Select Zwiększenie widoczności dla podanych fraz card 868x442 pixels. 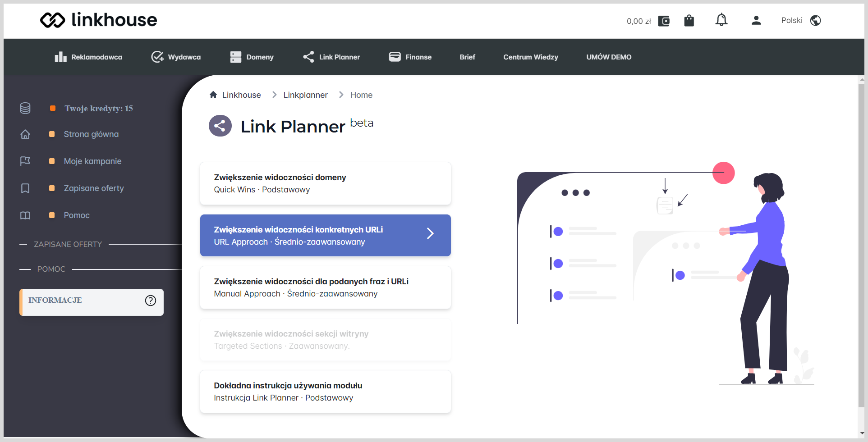(x=326, y=287)
